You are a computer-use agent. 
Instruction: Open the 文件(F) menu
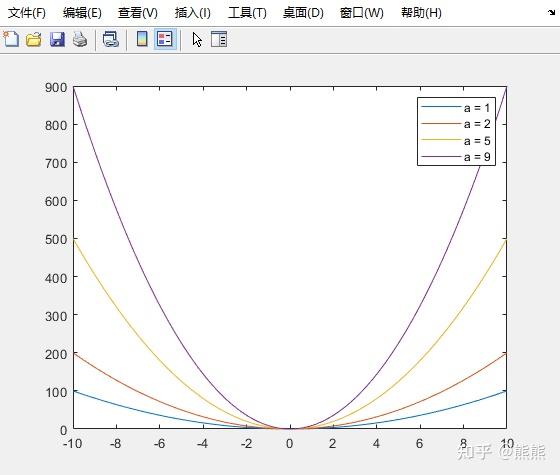coord(27,13)
